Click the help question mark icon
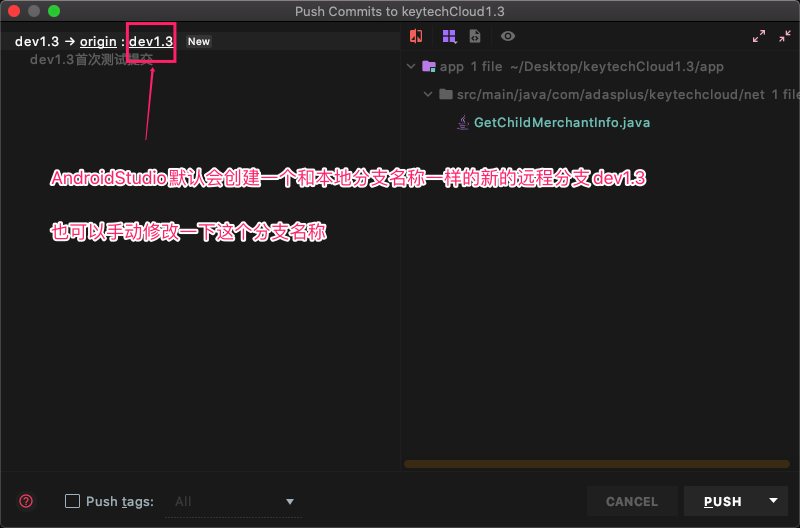The height and width of the screenshot is (528, 800). [26, 501]
